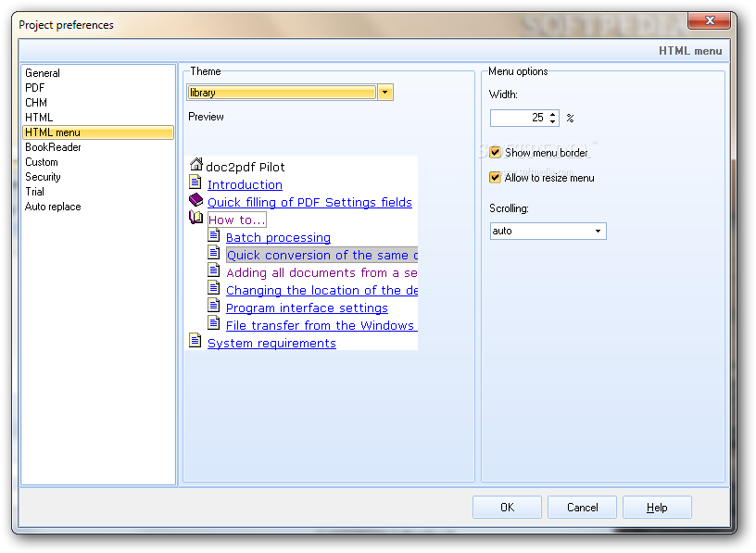The width and height of the screenshot is (756, 553).
Task: Click the page icon beside Batch processing
Action: tap(214, 234)
